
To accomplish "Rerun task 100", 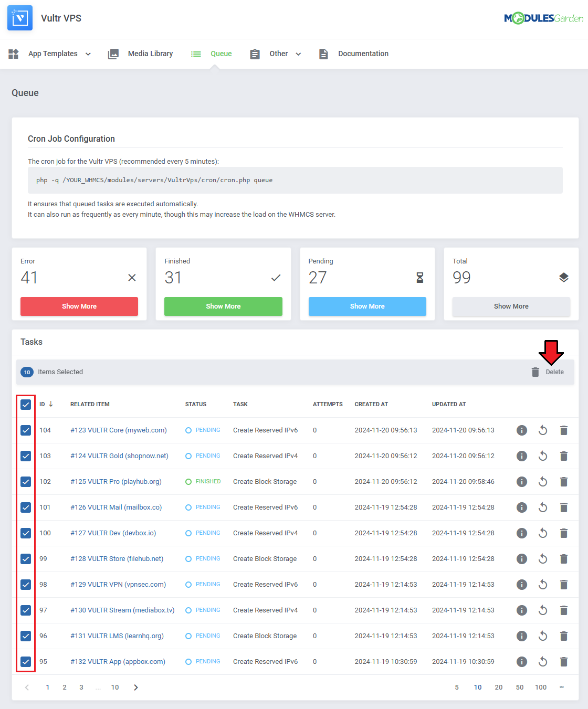I will (x=543, y=533).
